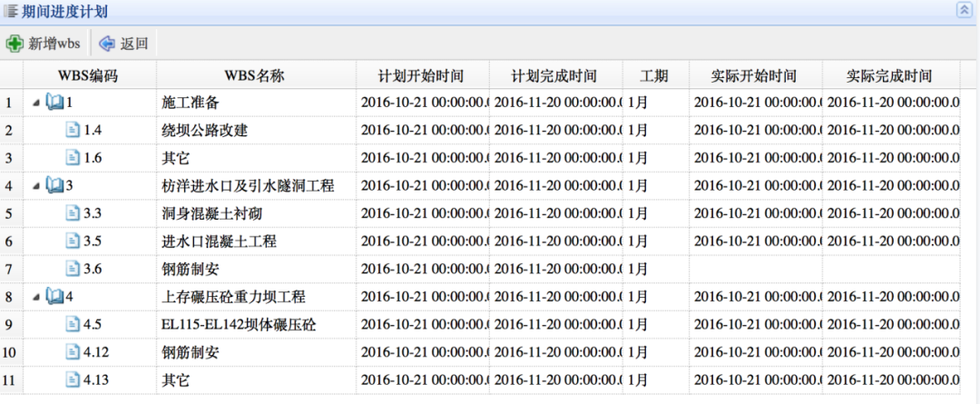The width and height of the screenshot is (980, 404).
Task: Collapse tree node 3 枋洋进水口及引水隧洞工程
Action: (36, 186)
